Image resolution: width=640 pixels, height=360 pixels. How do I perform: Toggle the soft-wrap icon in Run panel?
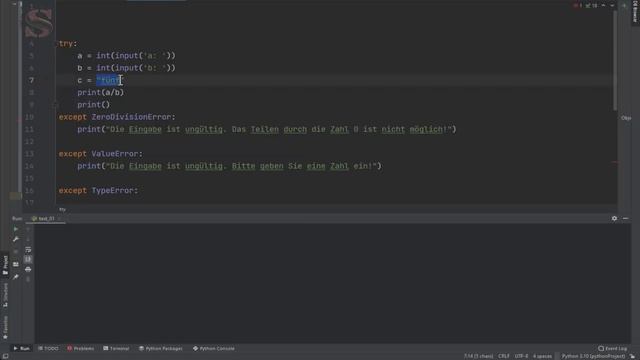[x=28, y=249]
